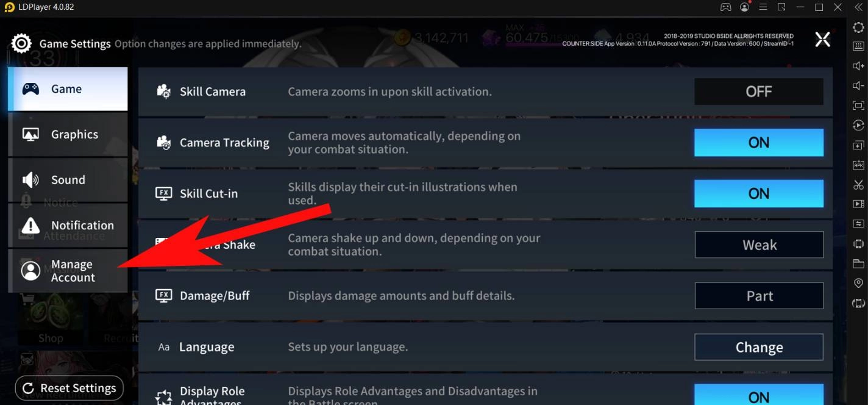Close Game Settings with the X icon
The image size is (868, 405).
(822, 40)
